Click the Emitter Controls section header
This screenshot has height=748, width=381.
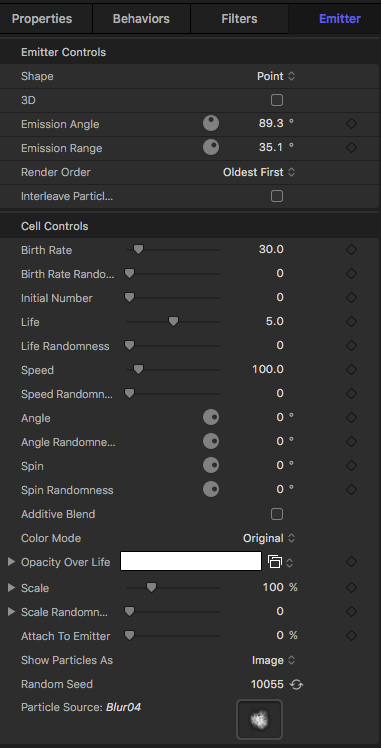point(63,52)
